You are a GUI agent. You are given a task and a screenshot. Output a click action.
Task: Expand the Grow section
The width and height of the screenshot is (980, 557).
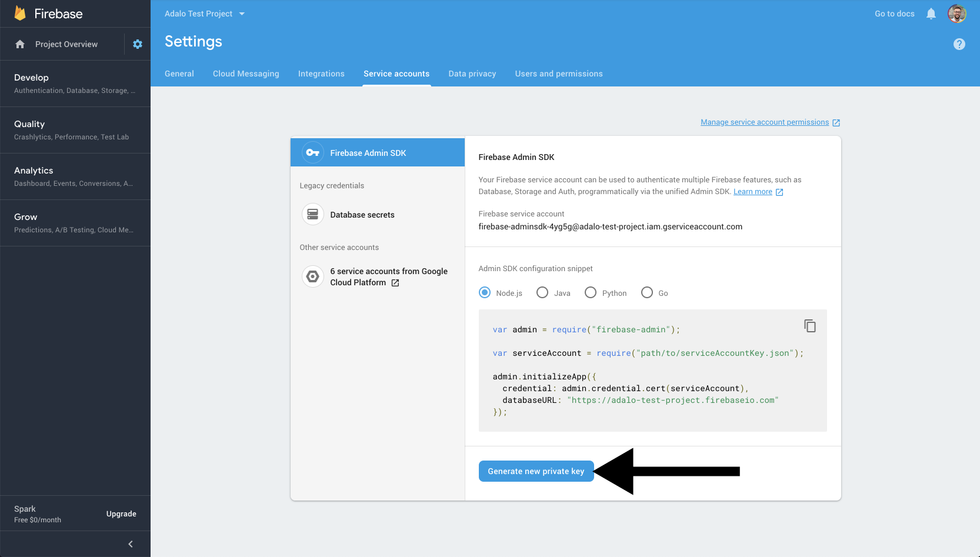[x=75, y=223]
